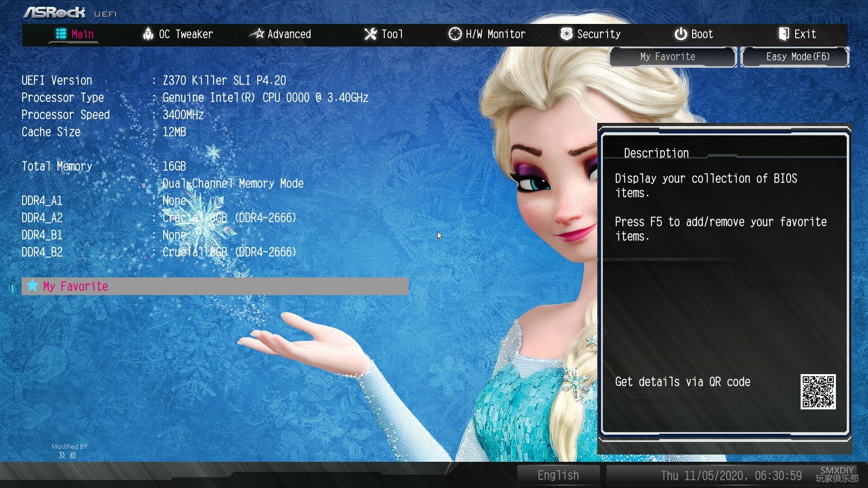Open the OC Tweaker tab
868x488 pixels.
click(x=178, y=34)
